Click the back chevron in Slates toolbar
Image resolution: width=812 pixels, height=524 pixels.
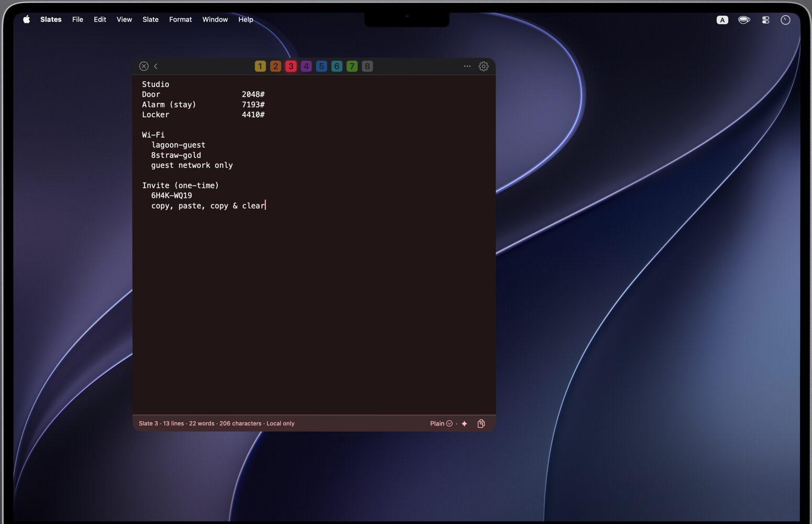(x=156, y=66)
